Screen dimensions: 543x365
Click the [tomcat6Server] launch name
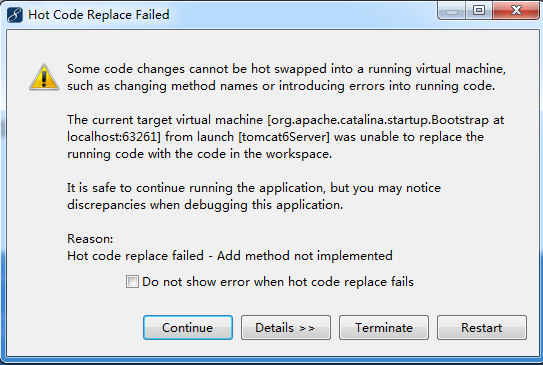[x=284, y=137]
